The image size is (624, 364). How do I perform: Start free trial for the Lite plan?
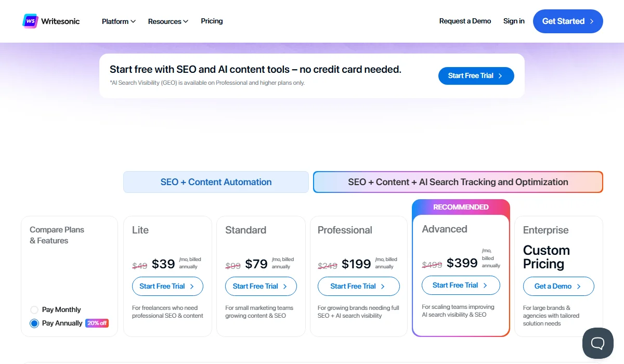(x=167, y=286)
